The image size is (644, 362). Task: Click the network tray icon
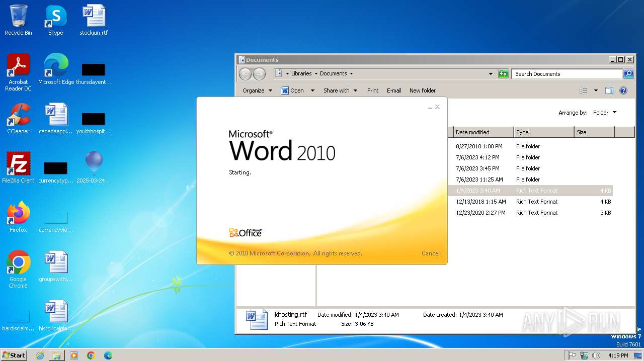click(584, 355)
